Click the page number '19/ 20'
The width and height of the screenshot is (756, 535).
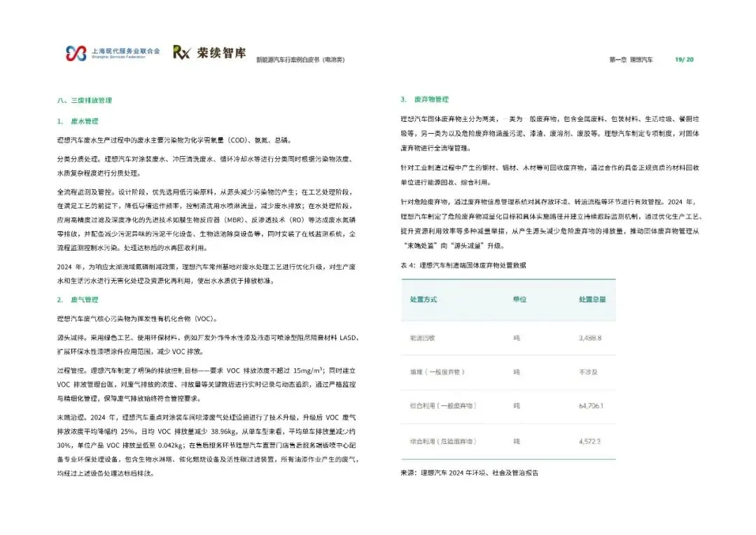tap(684, 60)
